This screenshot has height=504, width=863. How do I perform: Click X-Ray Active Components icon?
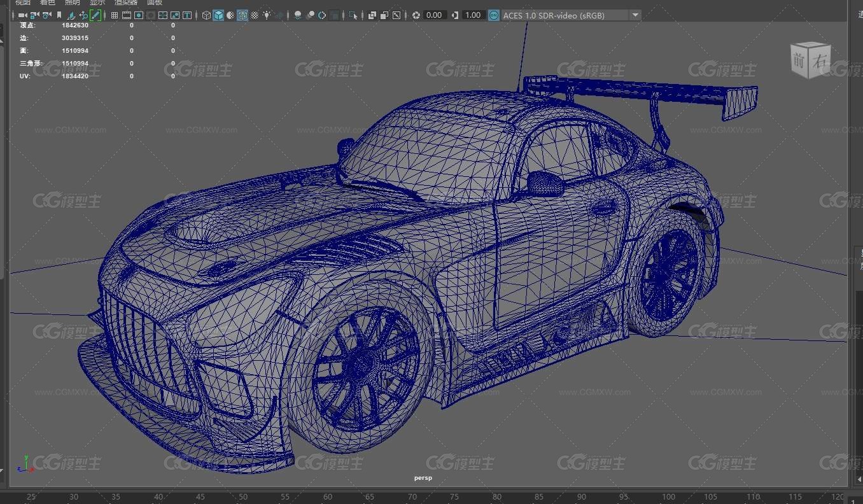click(x=384, y=15)
